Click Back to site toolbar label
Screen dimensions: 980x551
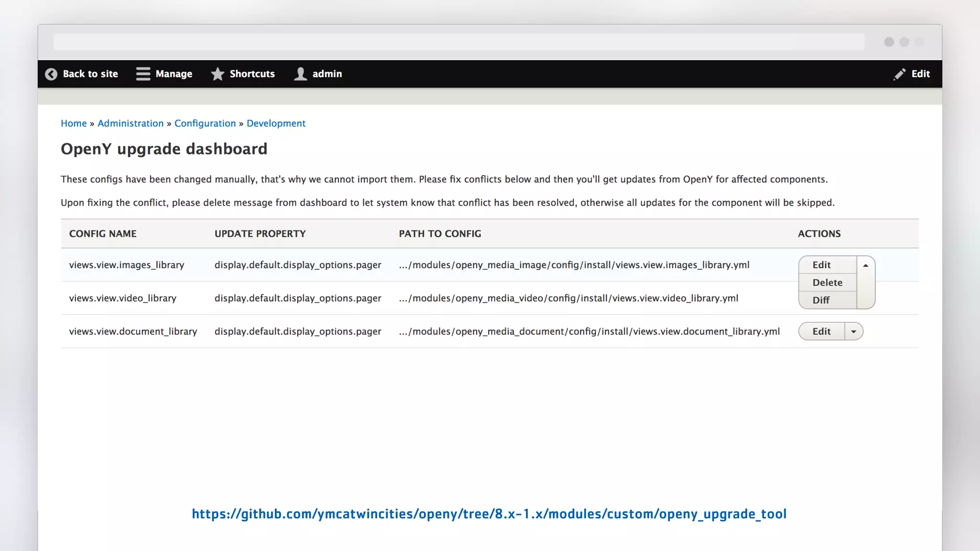tap(90, 74)
